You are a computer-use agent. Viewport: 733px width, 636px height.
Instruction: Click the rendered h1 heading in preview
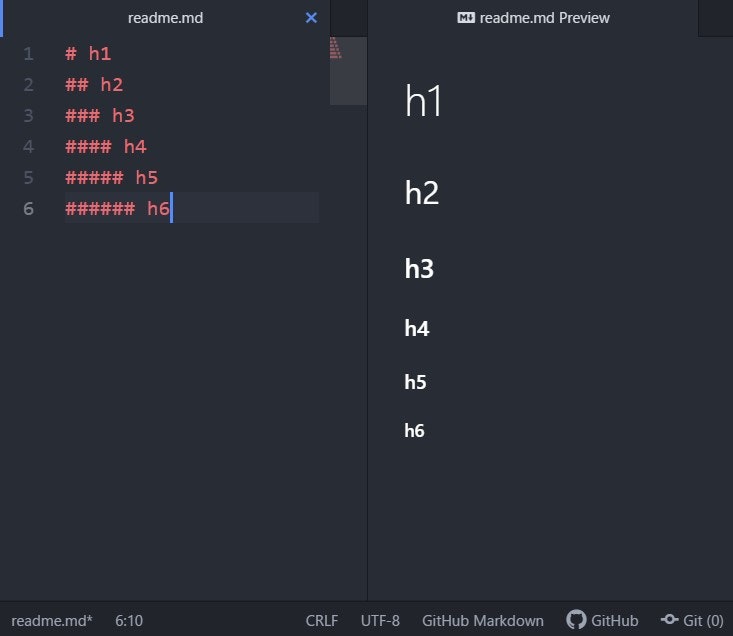pyautogui.click(x=423, y=100)
